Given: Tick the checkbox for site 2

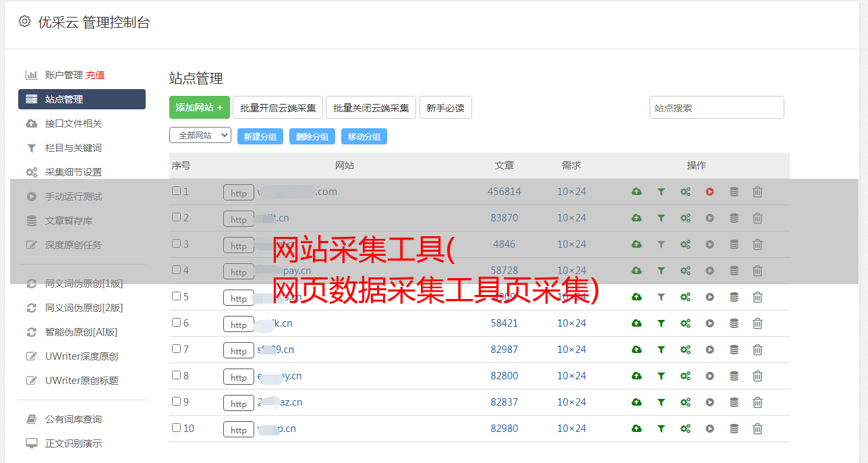Looking at the screenshot, I should pos(176,217).
